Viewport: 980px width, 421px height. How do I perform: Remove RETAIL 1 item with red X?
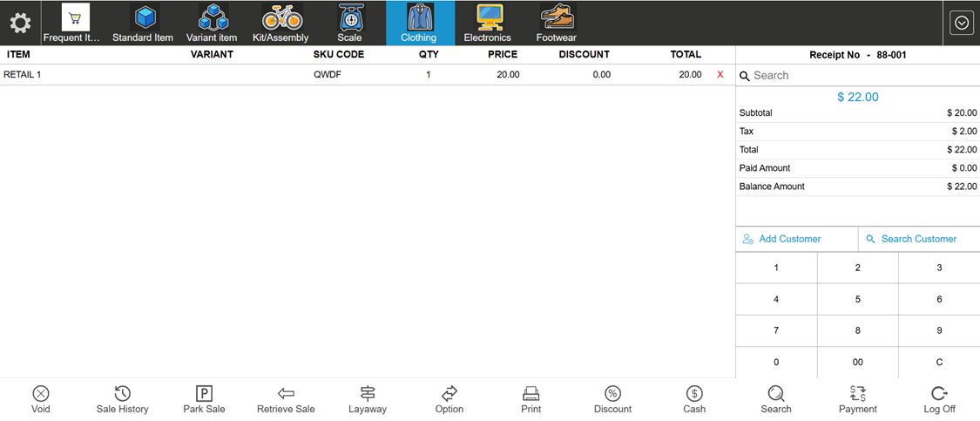click(720, 75)
